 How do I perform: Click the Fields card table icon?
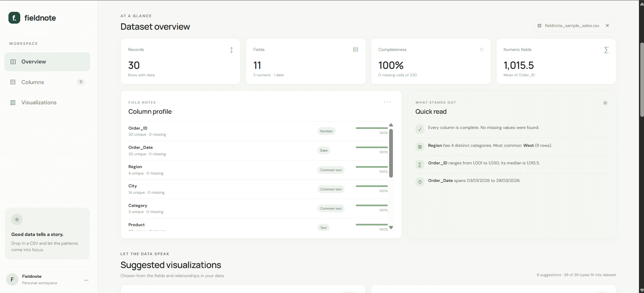355,50
